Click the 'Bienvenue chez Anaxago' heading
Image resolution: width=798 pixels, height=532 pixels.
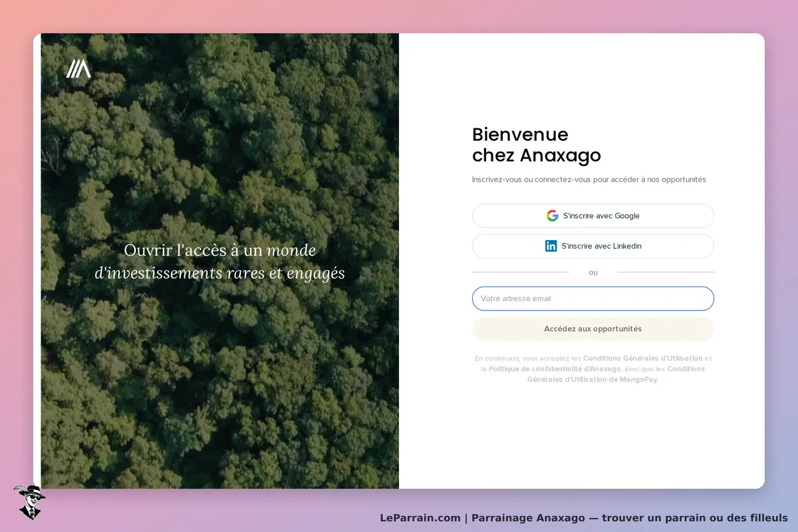pos(537,145)
